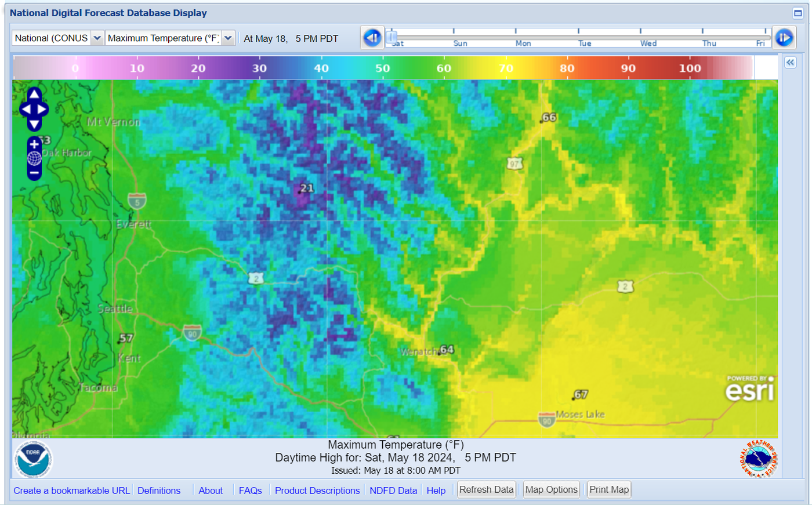Step back one forecast time period
The width and height of the screenshot is (812, 505).
coord(372,38)
